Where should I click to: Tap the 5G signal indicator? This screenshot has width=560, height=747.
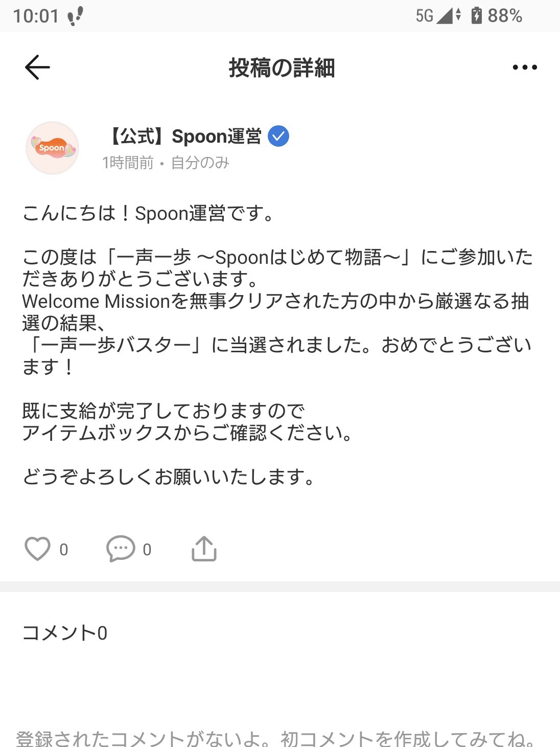(425, 15)
